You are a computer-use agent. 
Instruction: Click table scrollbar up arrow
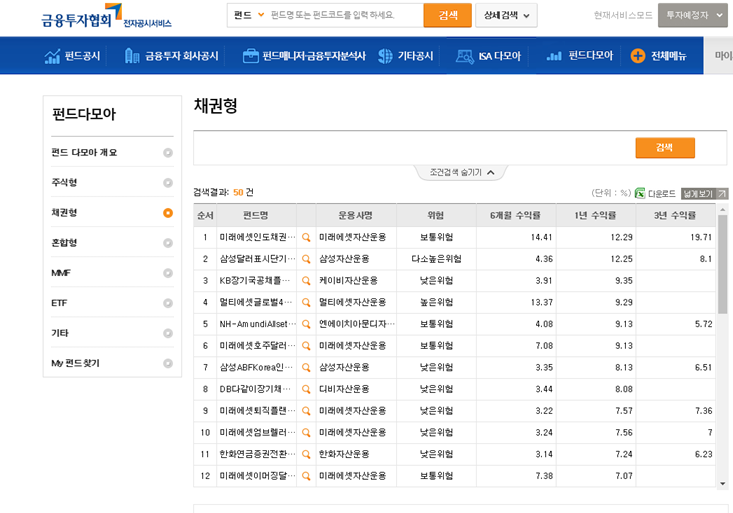(x=722, y=210)
